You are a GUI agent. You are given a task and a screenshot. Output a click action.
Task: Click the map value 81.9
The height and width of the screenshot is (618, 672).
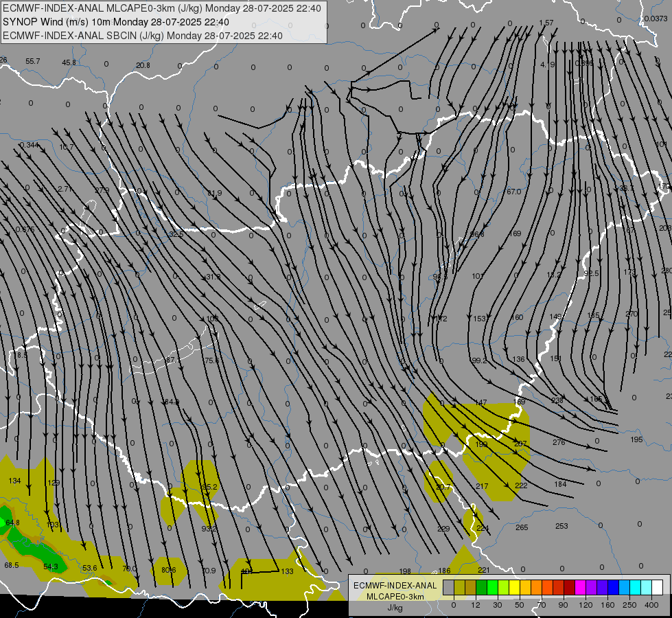215,194
